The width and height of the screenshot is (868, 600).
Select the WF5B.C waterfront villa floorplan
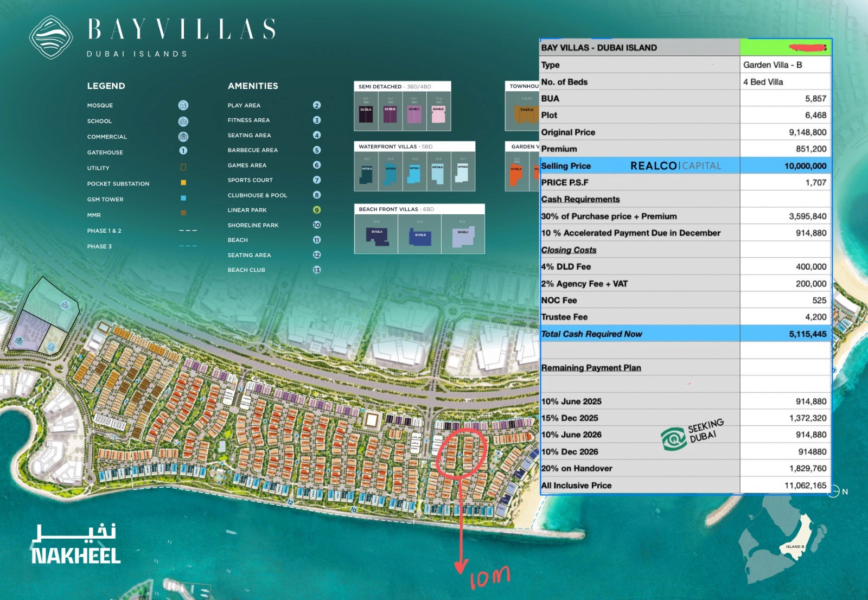tap(414, 174)
